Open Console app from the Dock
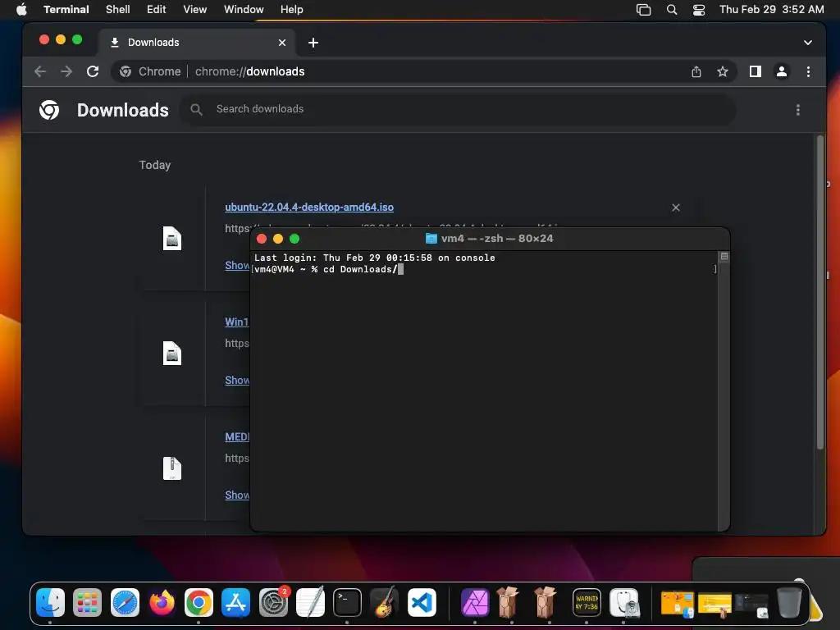This screenshot has width=840, height=630. (x=587, y=603)
